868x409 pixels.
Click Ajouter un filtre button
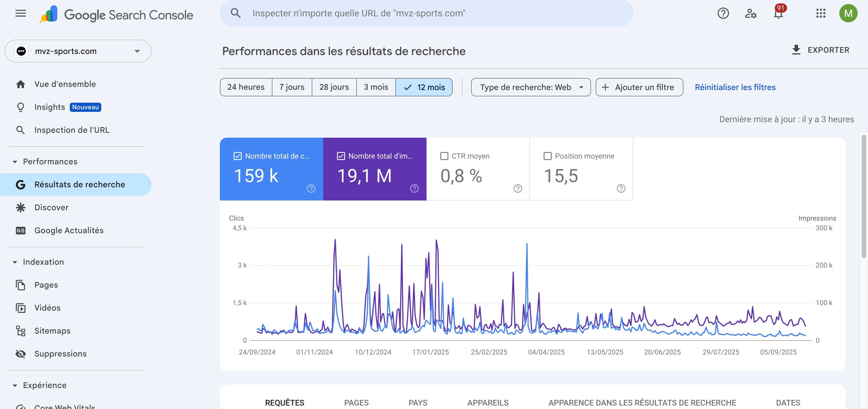click(639, 87)
